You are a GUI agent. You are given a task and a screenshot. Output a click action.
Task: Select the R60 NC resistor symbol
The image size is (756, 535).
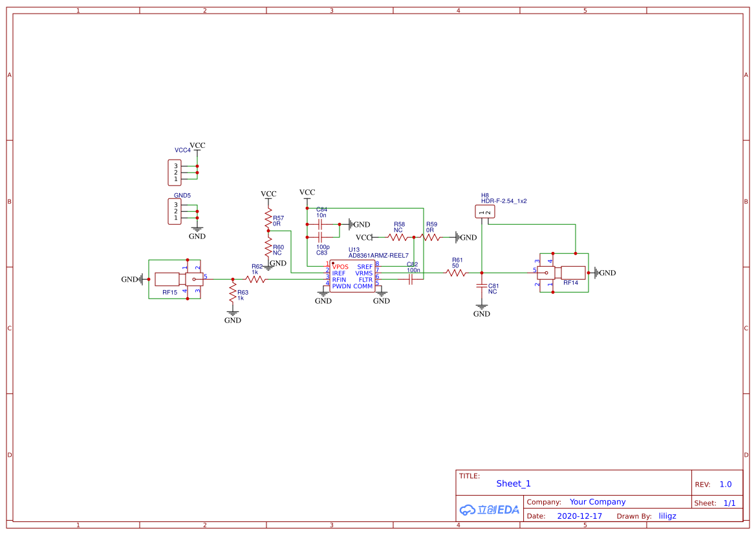(x=268, y=247)
